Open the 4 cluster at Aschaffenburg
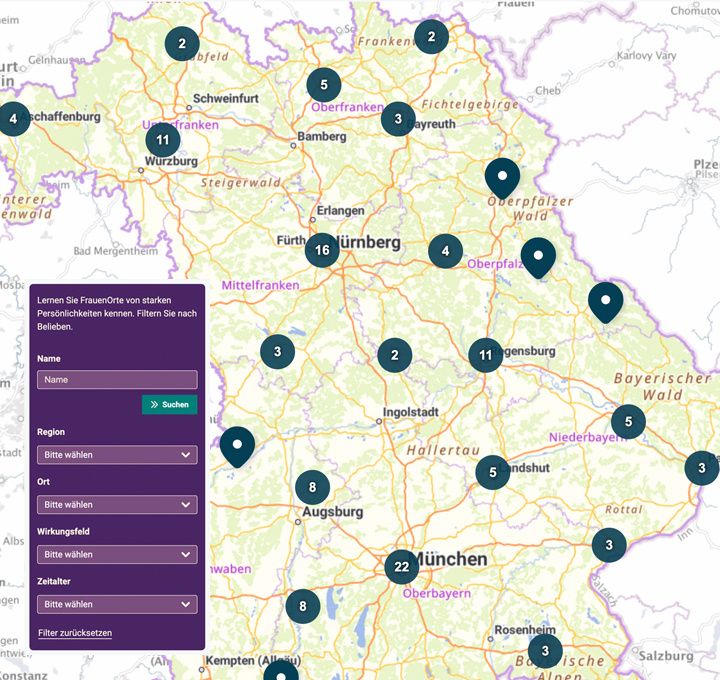 coord(13,119)
